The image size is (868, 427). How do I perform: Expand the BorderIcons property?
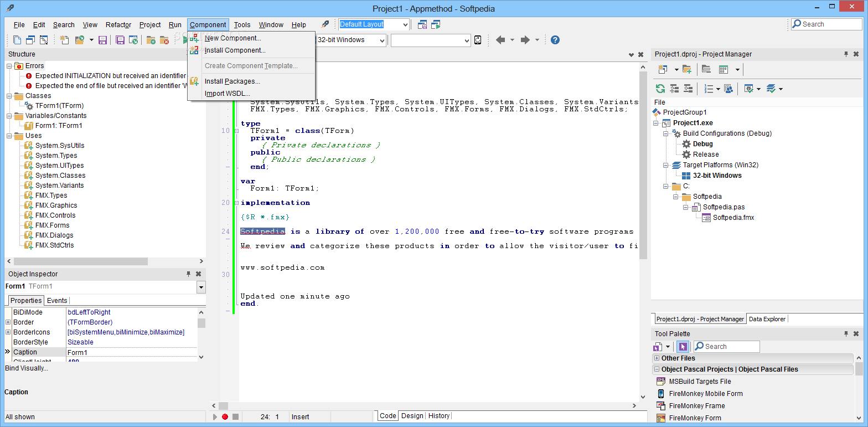8,332
